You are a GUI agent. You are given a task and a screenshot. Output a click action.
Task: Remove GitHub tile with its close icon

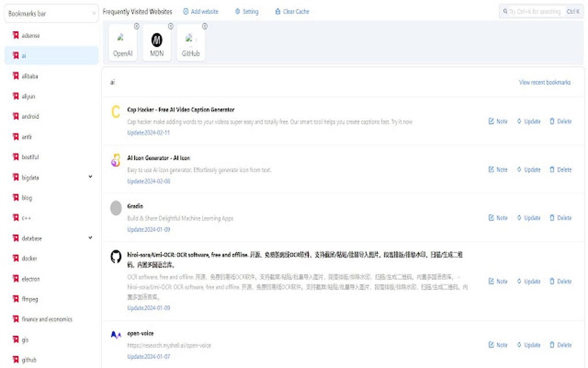click(x=205, y=27)
